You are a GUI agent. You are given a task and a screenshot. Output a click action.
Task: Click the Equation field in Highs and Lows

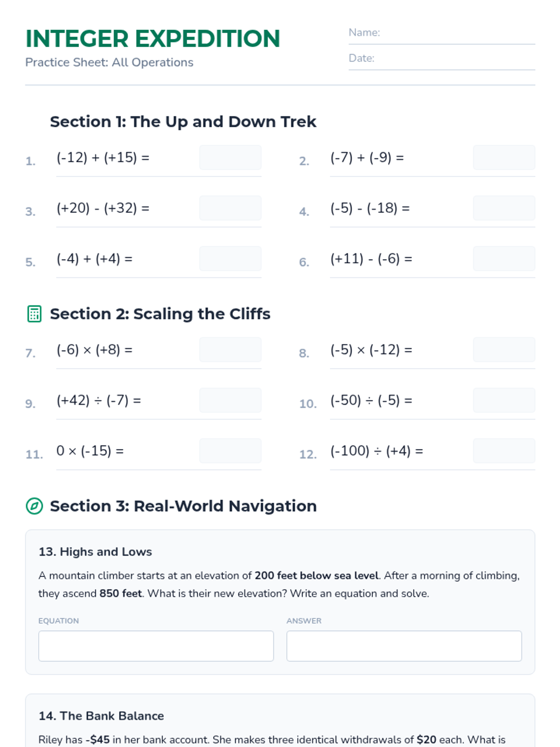click(x=156, y=646)
